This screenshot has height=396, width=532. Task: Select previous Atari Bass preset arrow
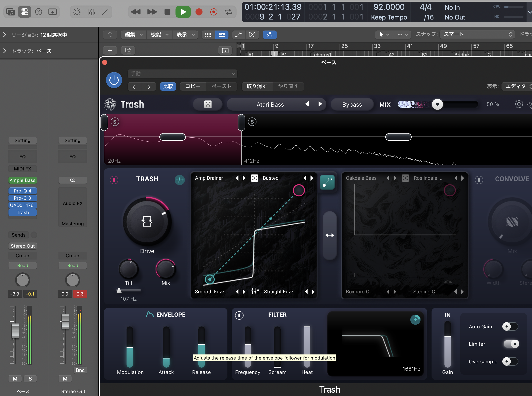[307, 104]
